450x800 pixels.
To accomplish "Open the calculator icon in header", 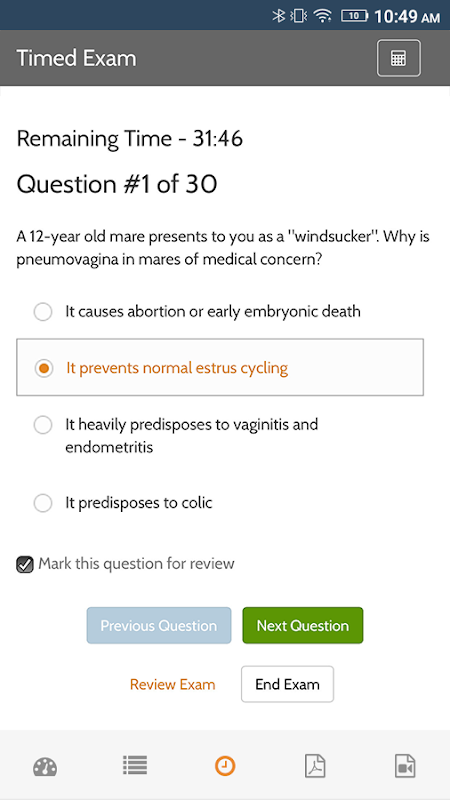I will click(398, 58).
